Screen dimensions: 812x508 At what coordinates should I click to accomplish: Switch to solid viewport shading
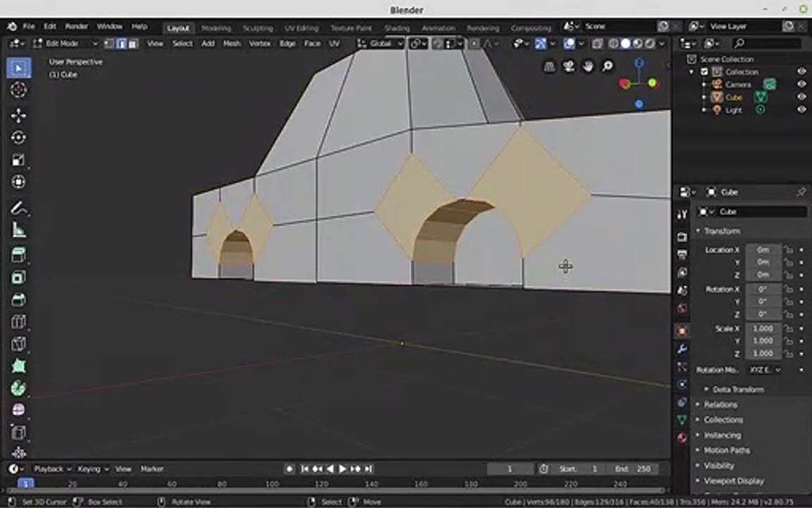point(626,44)
